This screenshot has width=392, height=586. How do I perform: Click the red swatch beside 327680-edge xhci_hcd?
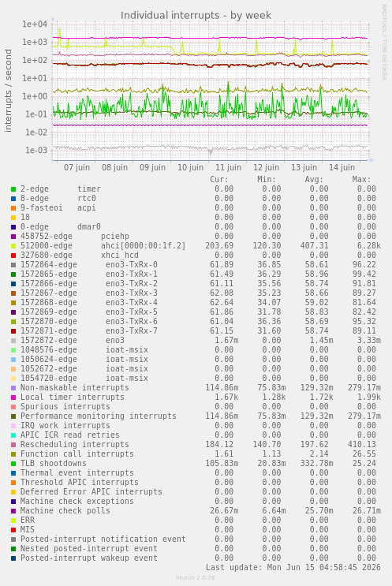pos(13,256)
